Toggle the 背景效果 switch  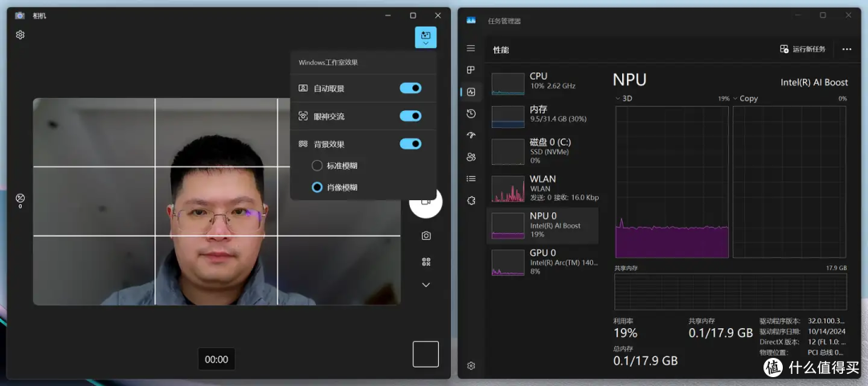coord(410,144)
